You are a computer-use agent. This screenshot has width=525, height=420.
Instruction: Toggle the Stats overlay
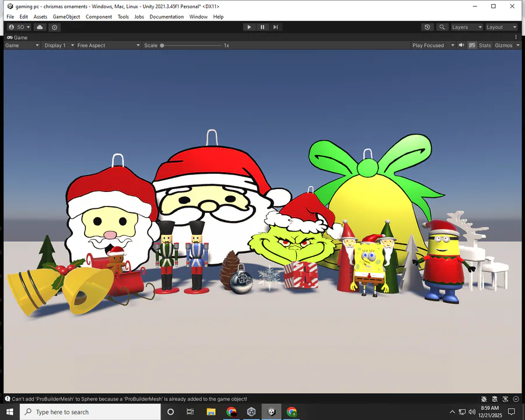tap(485, 45)
